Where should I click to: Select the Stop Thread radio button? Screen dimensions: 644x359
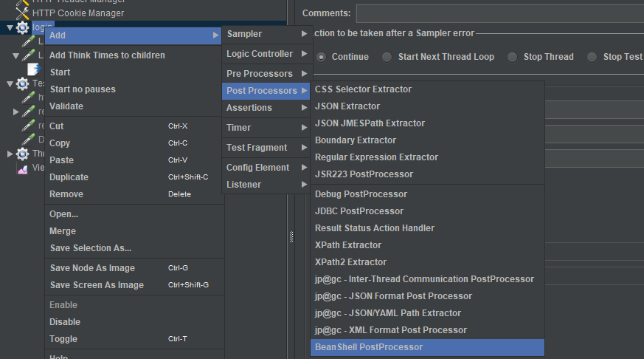coord(512,57)
